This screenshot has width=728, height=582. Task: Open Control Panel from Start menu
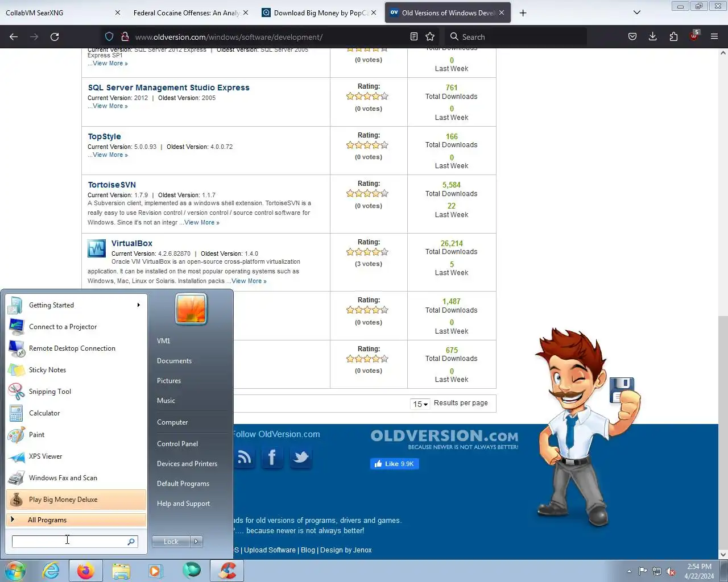tap(177, 444)
